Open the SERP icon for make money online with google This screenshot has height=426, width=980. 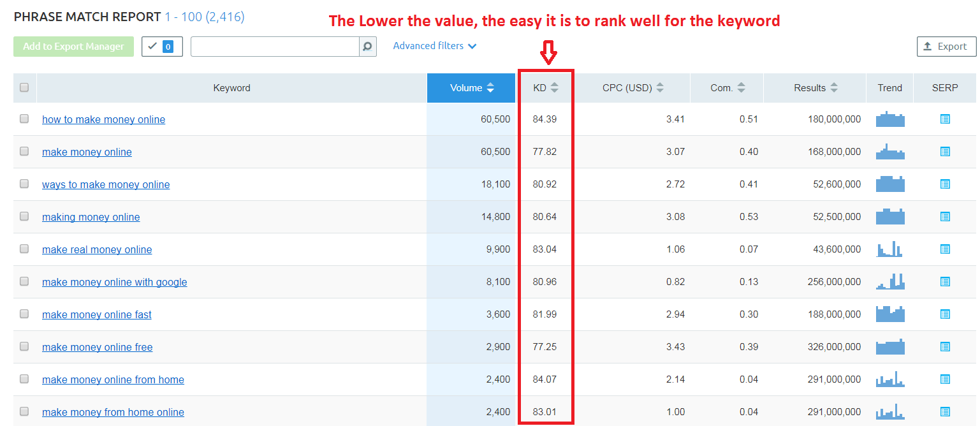point(945,281)
